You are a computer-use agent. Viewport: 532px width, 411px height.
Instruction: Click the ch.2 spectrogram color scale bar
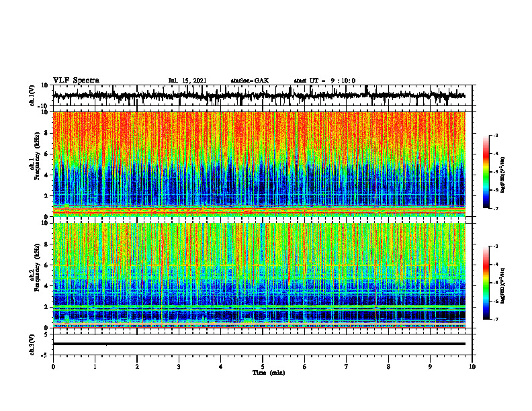[x=486, y=283]
